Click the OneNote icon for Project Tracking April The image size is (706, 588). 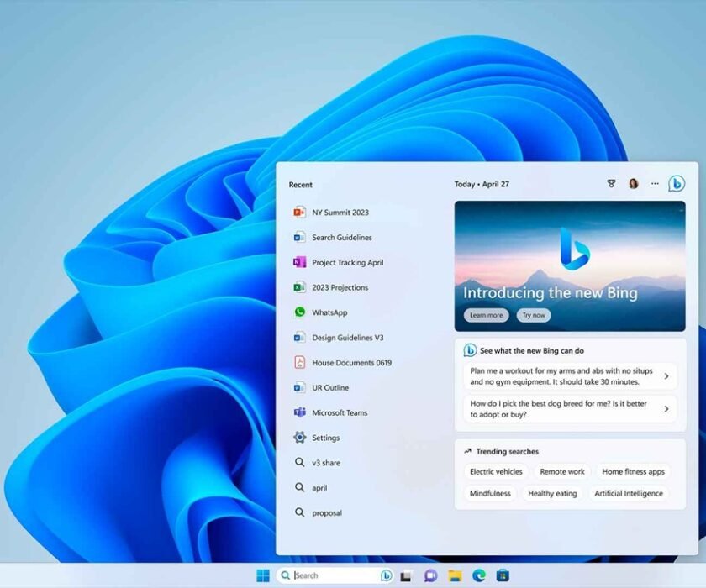point(299,262)
